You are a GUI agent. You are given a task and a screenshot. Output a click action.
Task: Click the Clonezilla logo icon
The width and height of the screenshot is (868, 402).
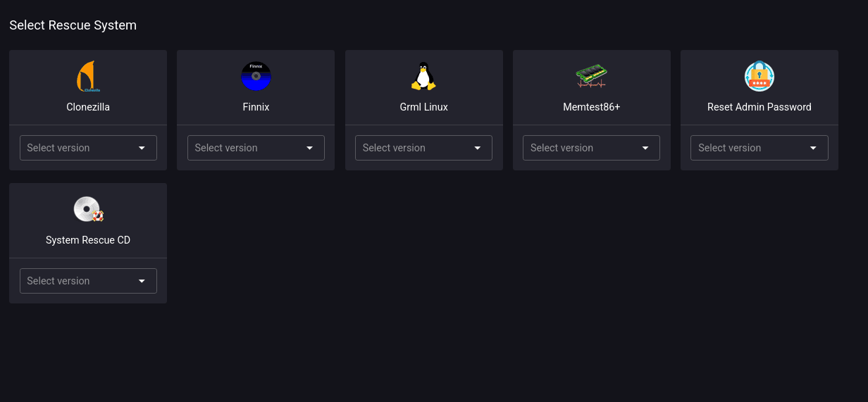(x=87, y=77)
